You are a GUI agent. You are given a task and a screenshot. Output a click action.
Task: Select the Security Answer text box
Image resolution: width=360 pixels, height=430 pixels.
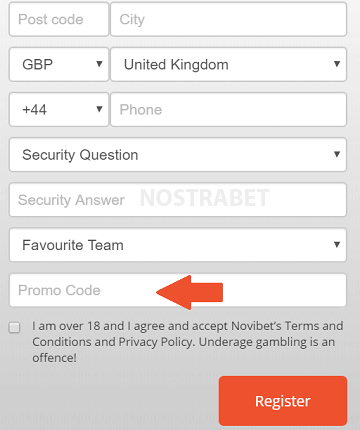pos(178,200)
